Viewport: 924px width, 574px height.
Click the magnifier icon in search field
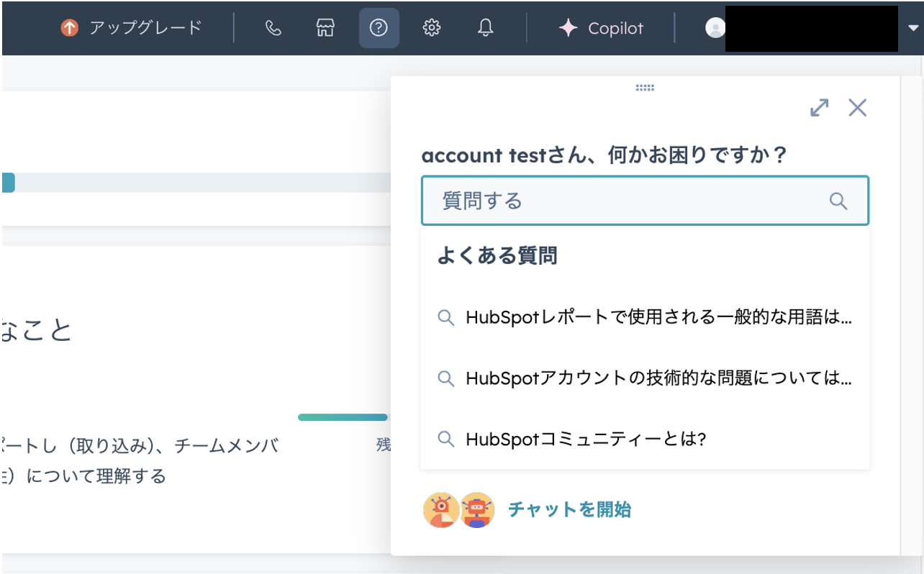(838, 201)
